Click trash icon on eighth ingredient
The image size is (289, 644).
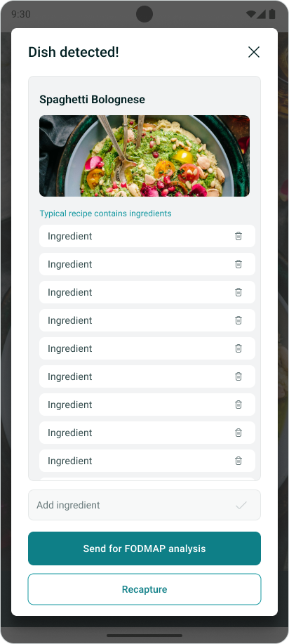(238, 433)
